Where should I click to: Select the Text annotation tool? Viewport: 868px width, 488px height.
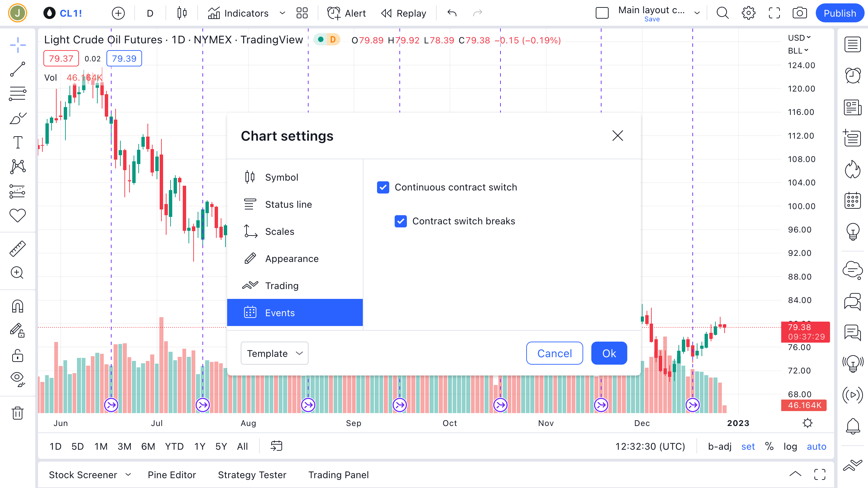(x=18, y=142)
